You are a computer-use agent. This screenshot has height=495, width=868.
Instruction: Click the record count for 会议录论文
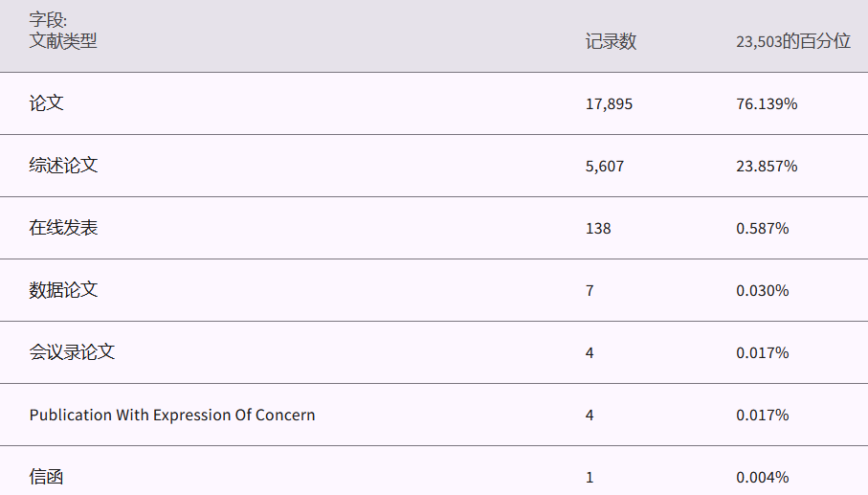pos(590,352)
